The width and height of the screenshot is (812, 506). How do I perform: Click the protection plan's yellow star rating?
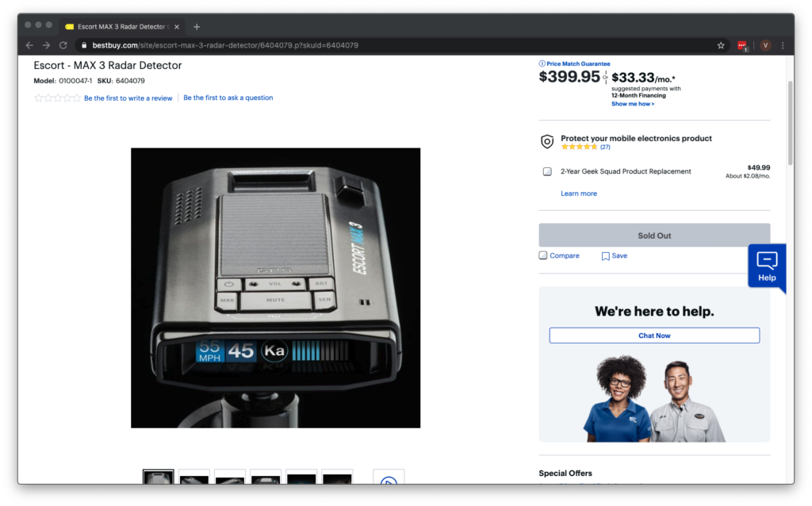(x=579, y=147)
